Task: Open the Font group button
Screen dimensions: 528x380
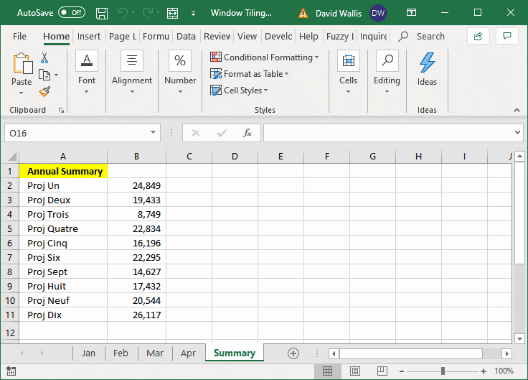Action: click(x=87, y=71)
